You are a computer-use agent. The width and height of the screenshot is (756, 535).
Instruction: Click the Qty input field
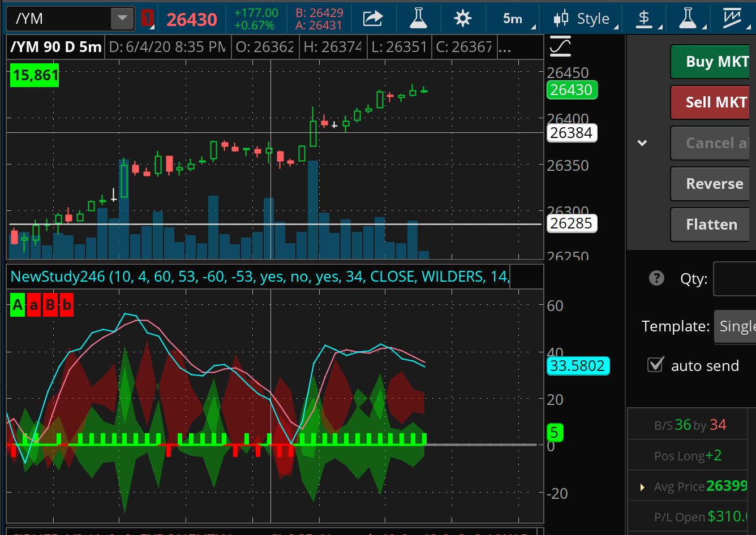pyautogui.click(x=734, y=278)
